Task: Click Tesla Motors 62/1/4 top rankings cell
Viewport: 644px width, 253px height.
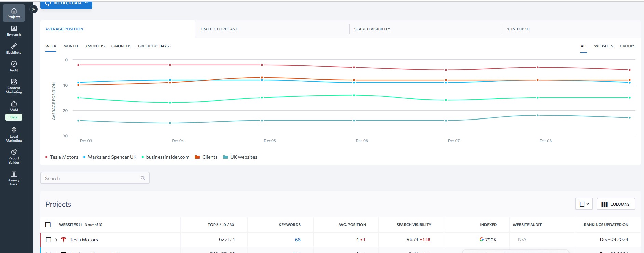Action: tap(227, 239)
